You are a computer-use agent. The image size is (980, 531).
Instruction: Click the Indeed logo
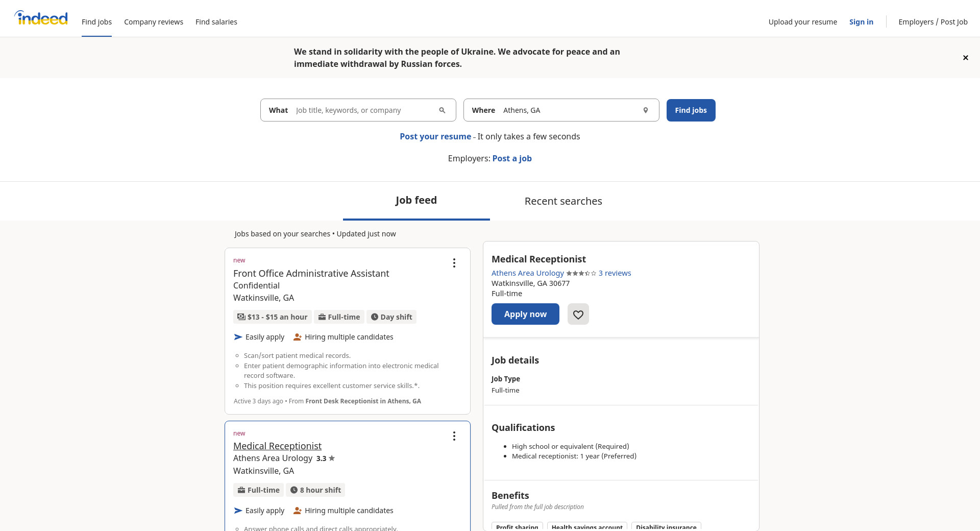click(41, 18)
